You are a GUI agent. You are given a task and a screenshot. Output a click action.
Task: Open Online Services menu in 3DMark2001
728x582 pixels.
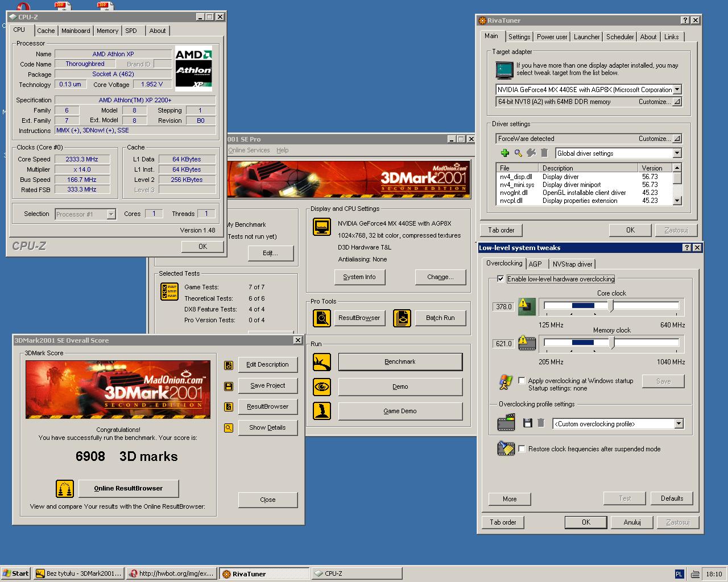pos(249,150)
